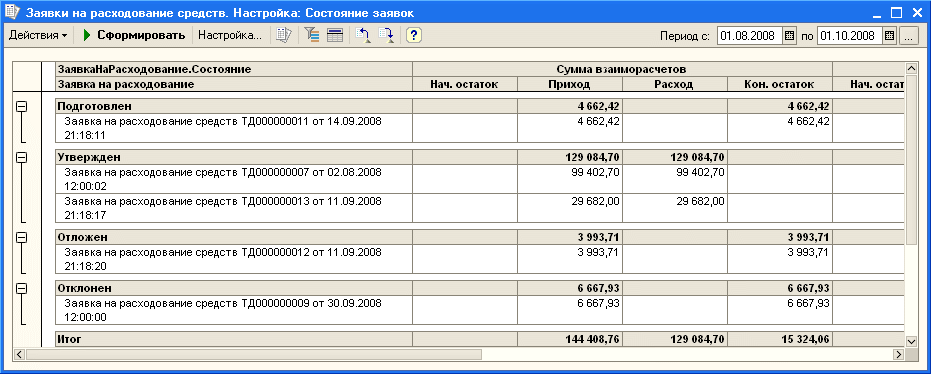
Task: Click the window title bar document icon
Action: point(11,12)
